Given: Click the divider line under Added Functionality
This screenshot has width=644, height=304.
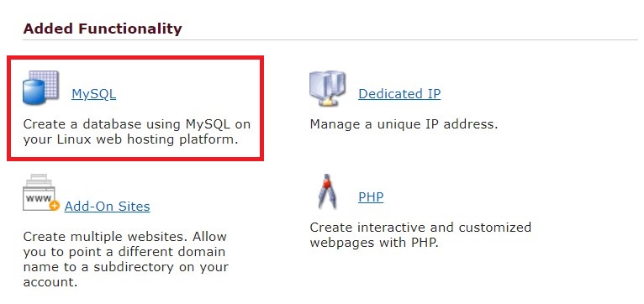Looking at the screenshot, I should 330,40.
